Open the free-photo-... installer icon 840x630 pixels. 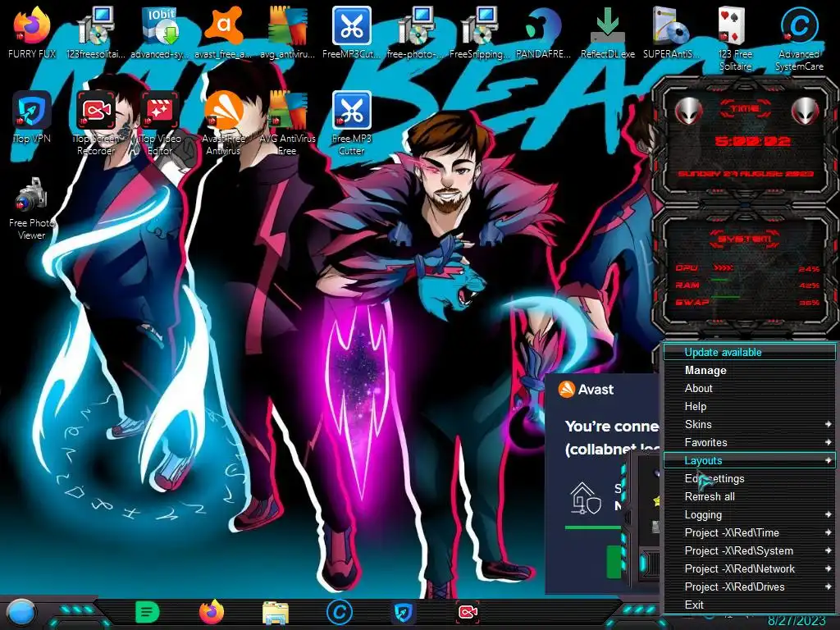(x=415, y=32)
